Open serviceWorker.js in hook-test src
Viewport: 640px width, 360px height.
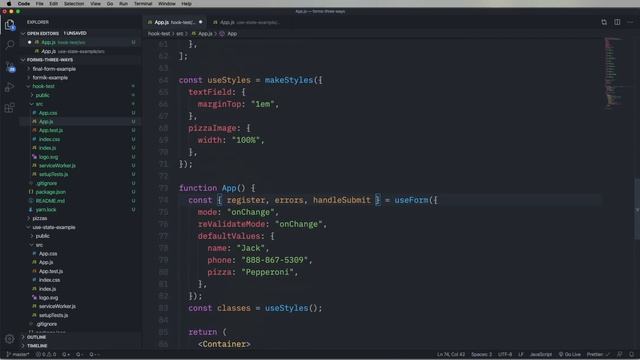(57, 165)
